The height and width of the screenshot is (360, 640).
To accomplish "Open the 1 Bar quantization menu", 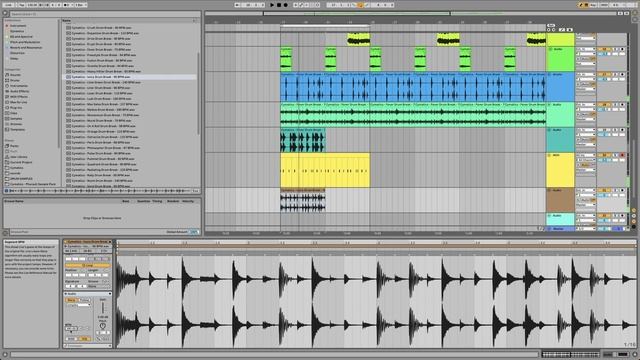I will (80, 5).
